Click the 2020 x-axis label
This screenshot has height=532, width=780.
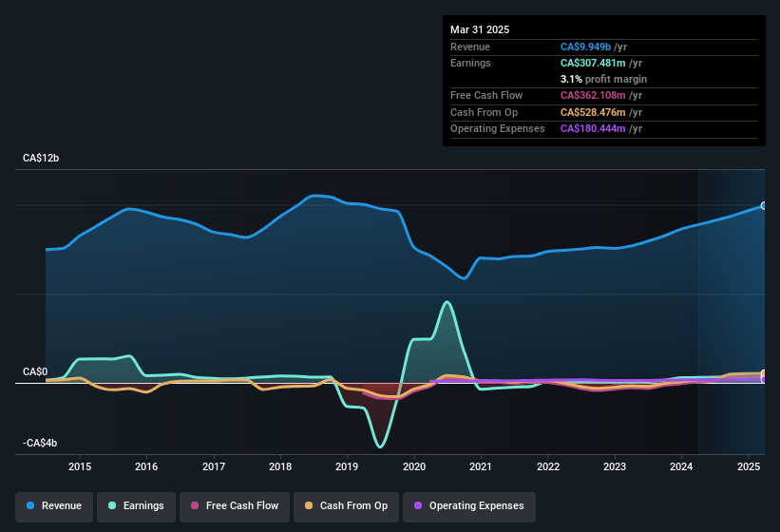point(414,466)
